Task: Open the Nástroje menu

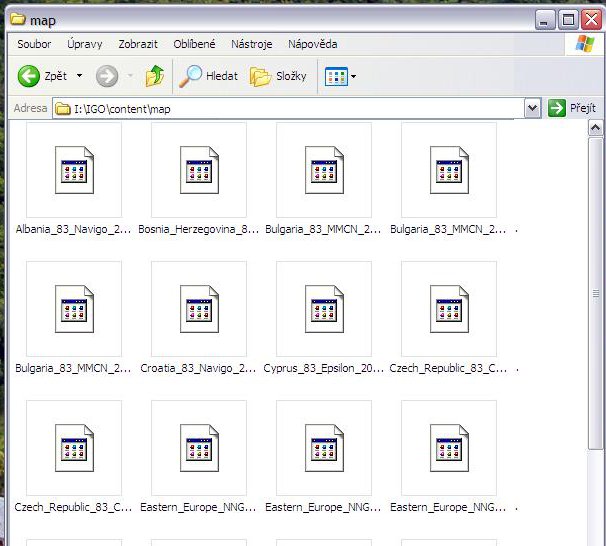Action: pyautogui.click(x=251, y=44)
